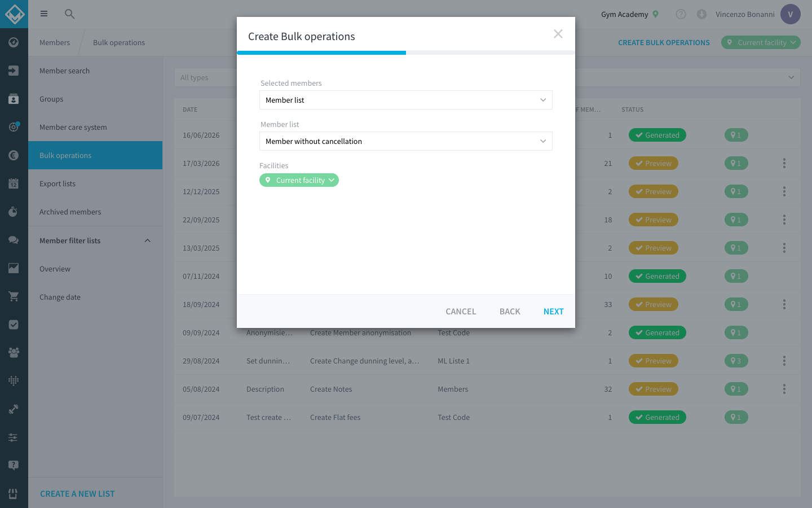812x508 pixels.
Task: Open the tasks checkmark icon in the left rail
Action: [x=14, y=325]
